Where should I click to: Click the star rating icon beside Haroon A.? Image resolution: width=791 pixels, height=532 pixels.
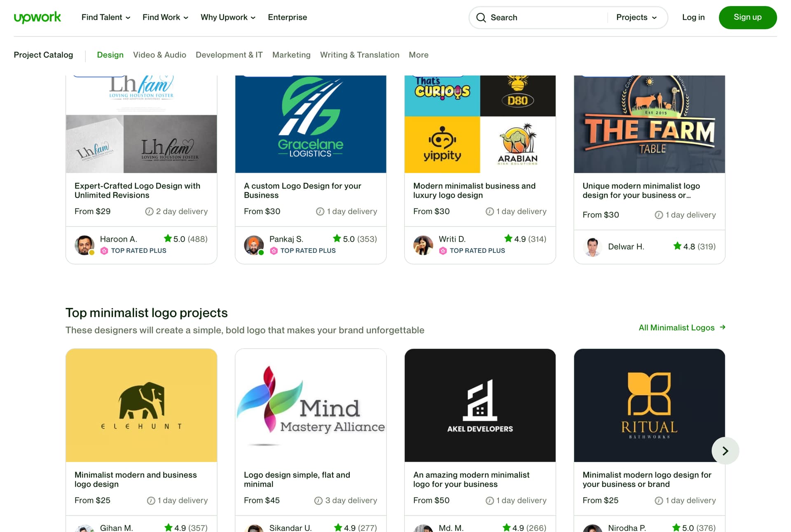[168, 238]
